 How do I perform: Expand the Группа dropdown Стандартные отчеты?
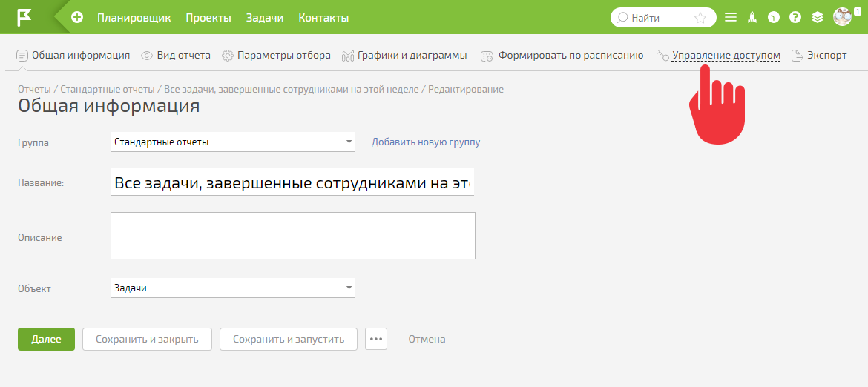pos(233,142)
